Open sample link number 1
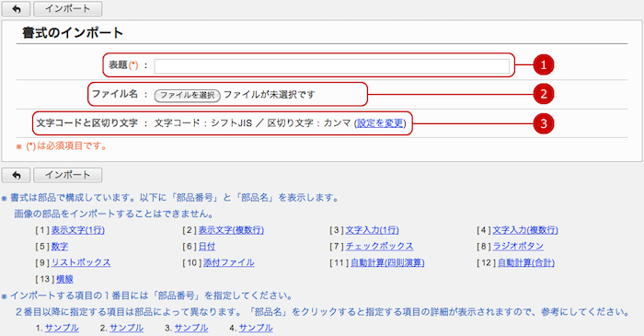The height and width of the screenshot is (336, 644). [62, 328]
